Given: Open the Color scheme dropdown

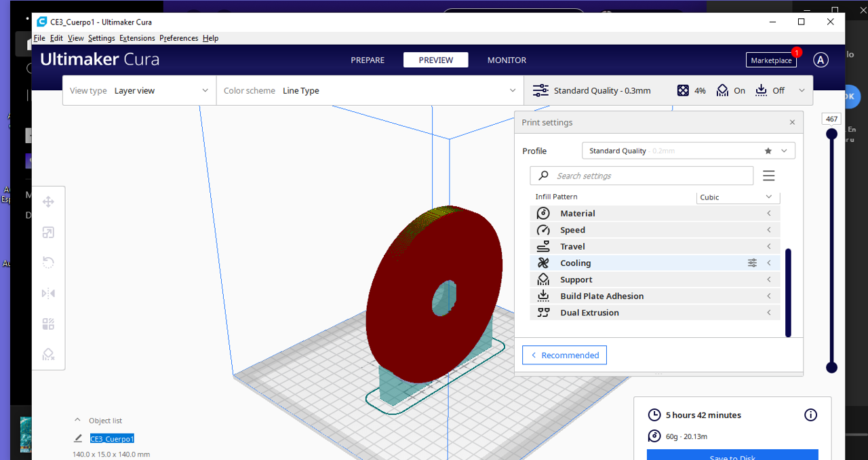Looking at the screenshot, I should [x=370, y=90].
